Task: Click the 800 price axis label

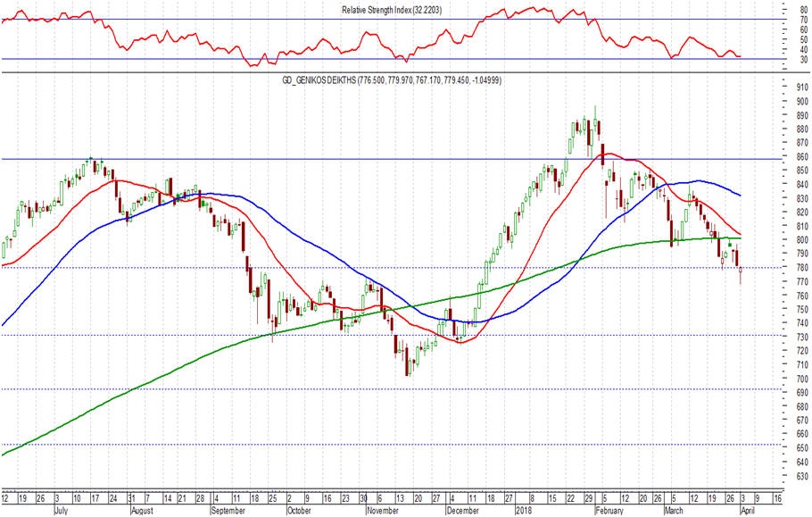Action: (x=803, y=239)
